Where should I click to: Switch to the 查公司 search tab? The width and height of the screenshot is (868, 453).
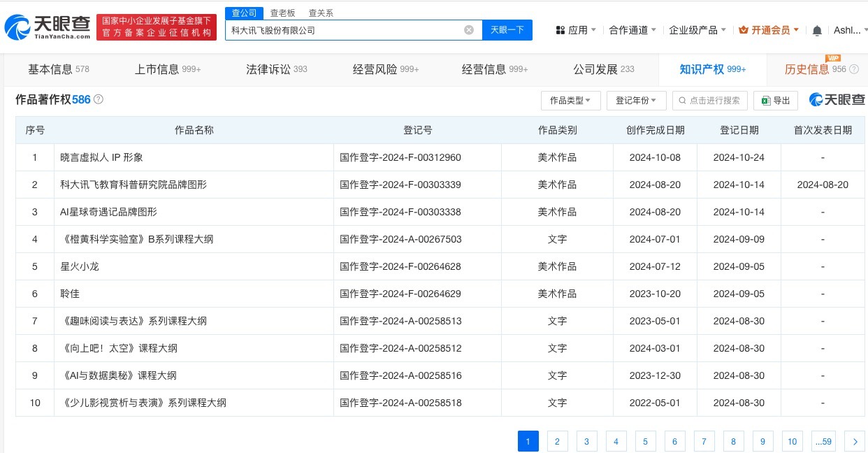click(244, 13)
